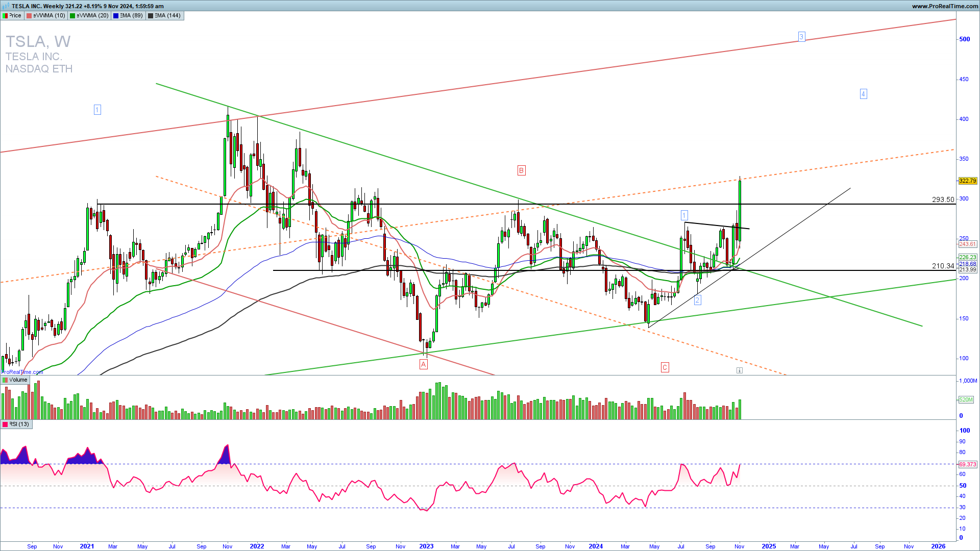Click the 210.34 horizontal line label
This screenshot has height=551, width=980.
point(943,266)
